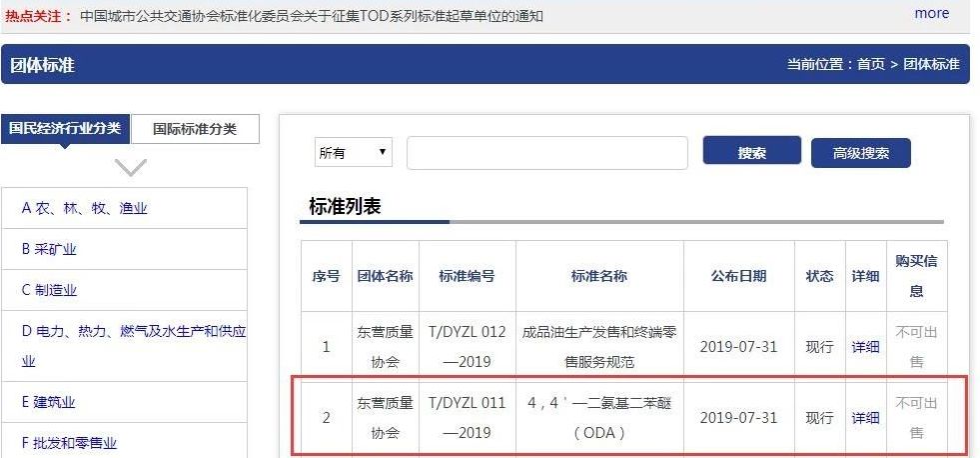
Task: Open 高级搜索 advanced search
Action: (860, 153)
